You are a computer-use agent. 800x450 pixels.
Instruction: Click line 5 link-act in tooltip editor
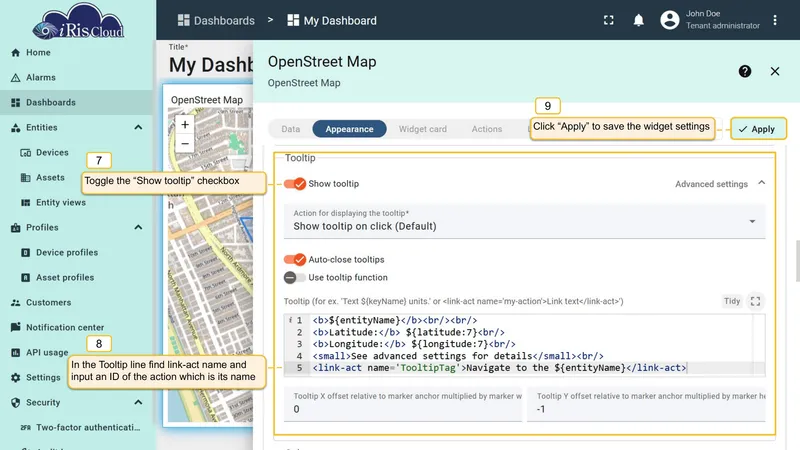499,368
